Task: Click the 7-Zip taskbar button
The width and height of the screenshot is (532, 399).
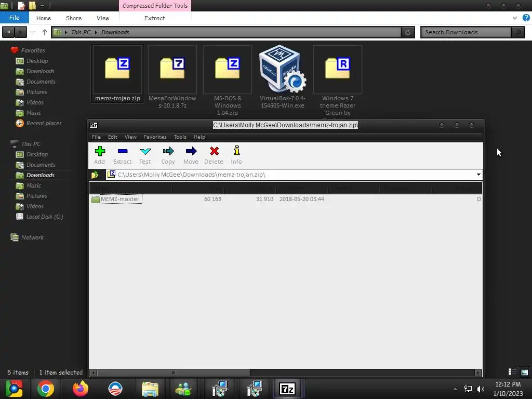Action: (x=287, y=389)
